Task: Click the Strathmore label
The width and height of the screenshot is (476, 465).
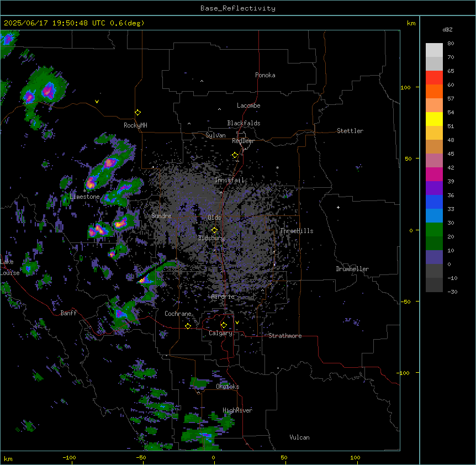Action: click(x=285, y=336)
